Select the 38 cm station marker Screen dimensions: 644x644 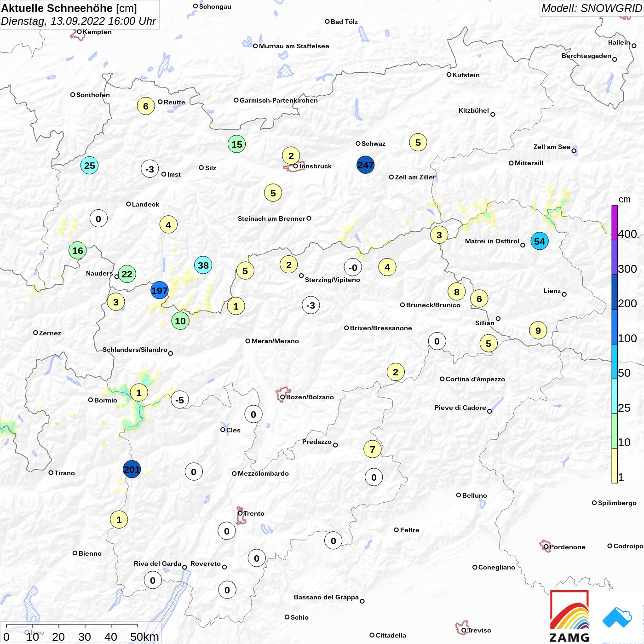203,265
